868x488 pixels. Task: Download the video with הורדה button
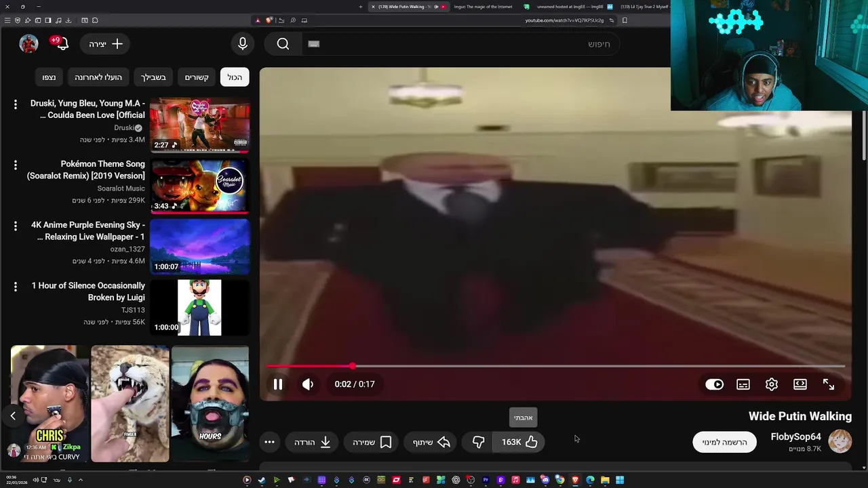[312, 442]
